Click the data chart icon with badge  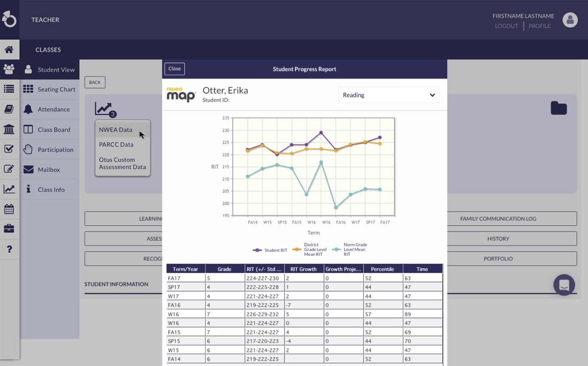[x=105, y=109]
